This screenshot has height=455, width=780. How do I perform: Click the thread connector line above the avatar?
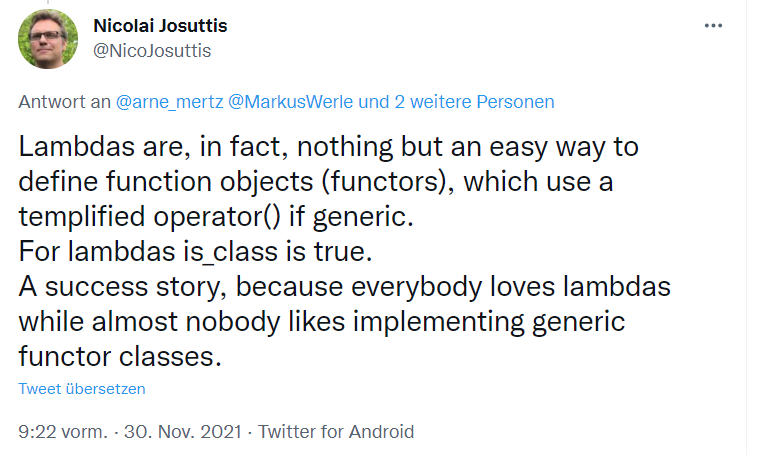tap(48, 2)
